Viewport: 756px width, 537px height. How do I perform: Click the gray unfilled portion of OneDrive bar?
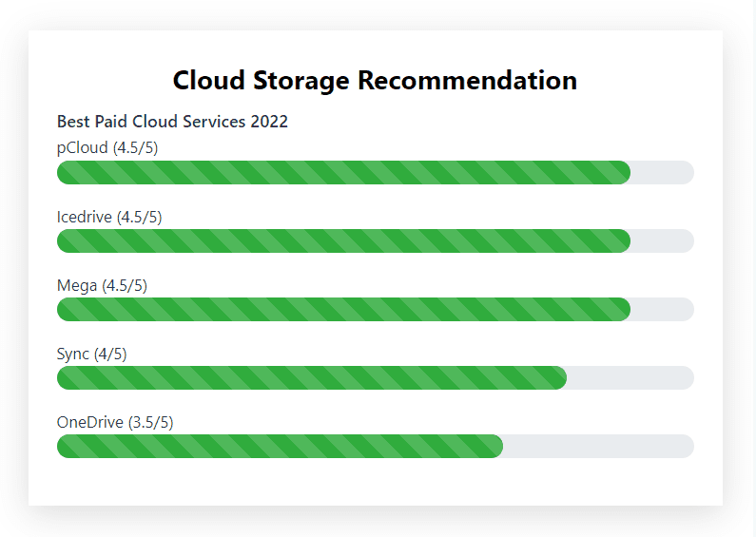(x=598, y=447)
